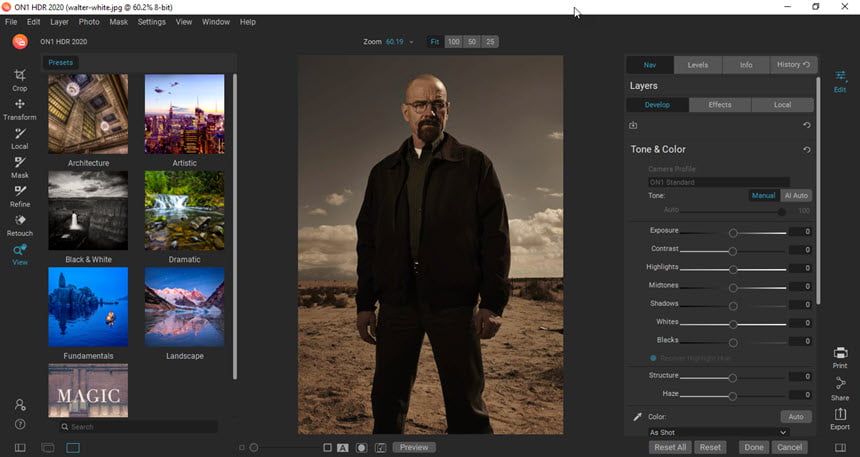Viewport: 860px width, 457px height.
Task: Click the ON1 HDR logo icon
Action: (x=20, y=42)
